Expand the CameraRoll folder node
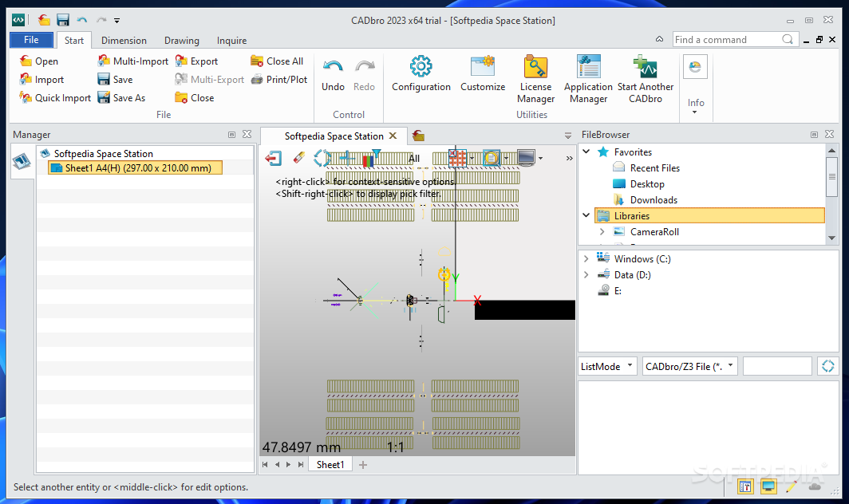 pyautogui.click(x=602, y=231)
